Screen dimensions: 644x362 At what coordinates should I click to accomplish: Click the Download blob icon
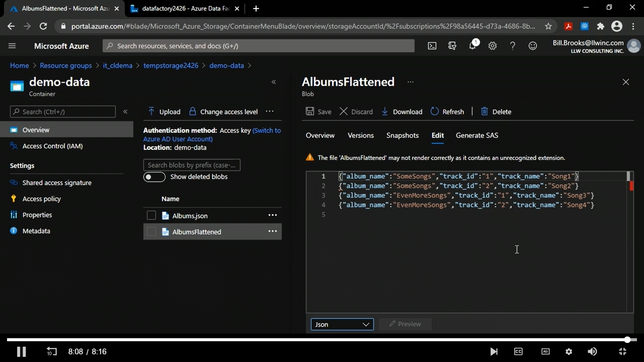point(385,112)
